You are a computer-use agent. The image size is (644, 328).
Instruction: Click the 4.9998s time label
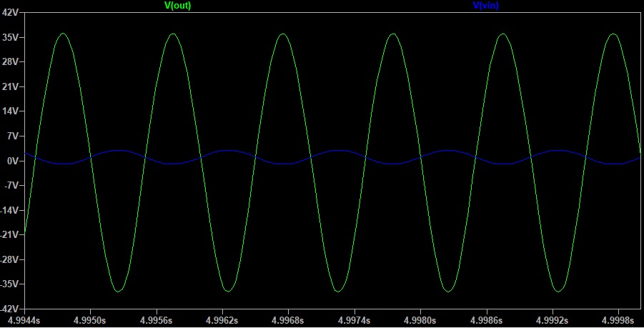(x=618, y=320)
